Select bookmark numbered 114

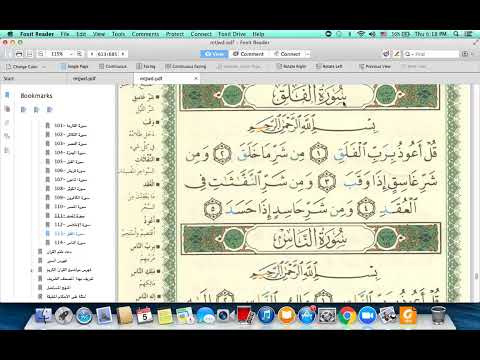pos(70,243)
